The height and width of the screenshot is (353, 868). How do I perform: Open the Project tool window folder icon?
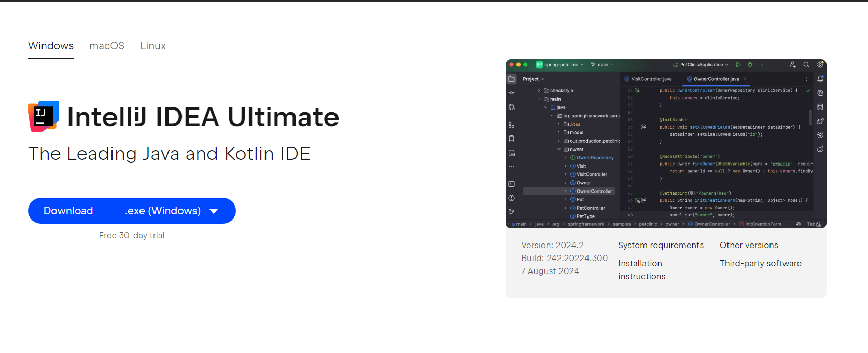point(512,79)
